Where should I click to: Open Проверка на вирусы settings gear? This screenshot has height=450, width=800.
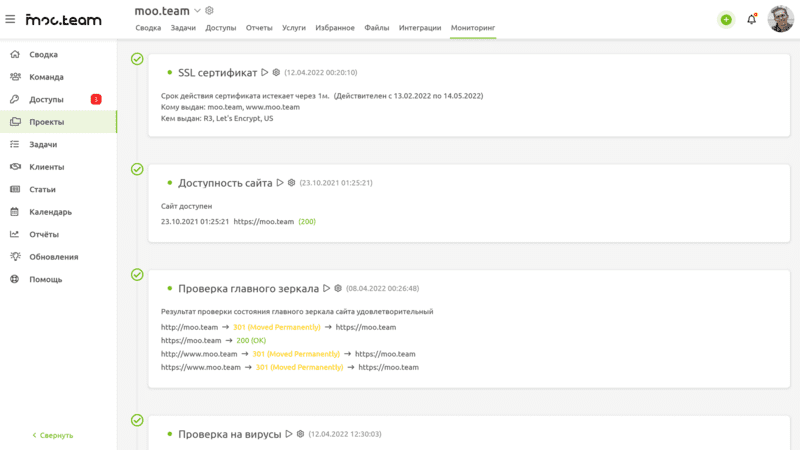tap(301, 434)
